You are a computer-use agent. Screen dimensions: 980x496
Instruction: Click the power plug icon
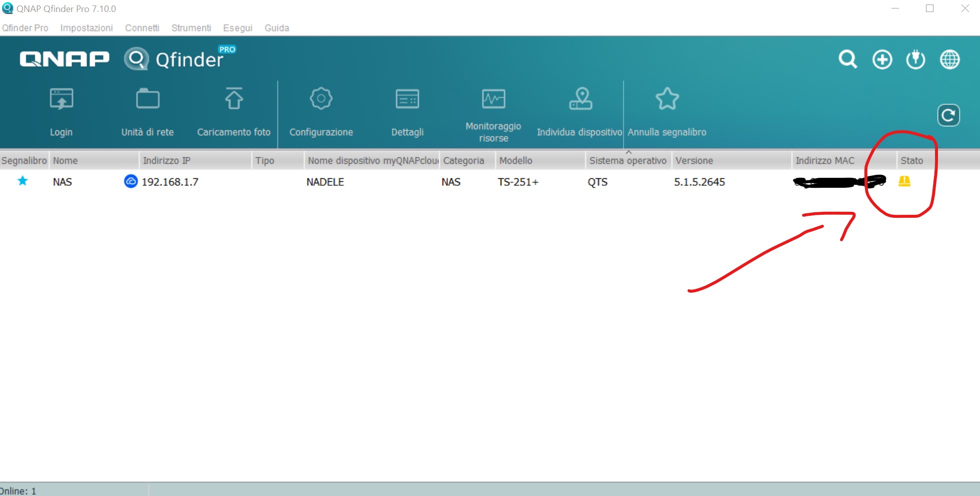915,59
